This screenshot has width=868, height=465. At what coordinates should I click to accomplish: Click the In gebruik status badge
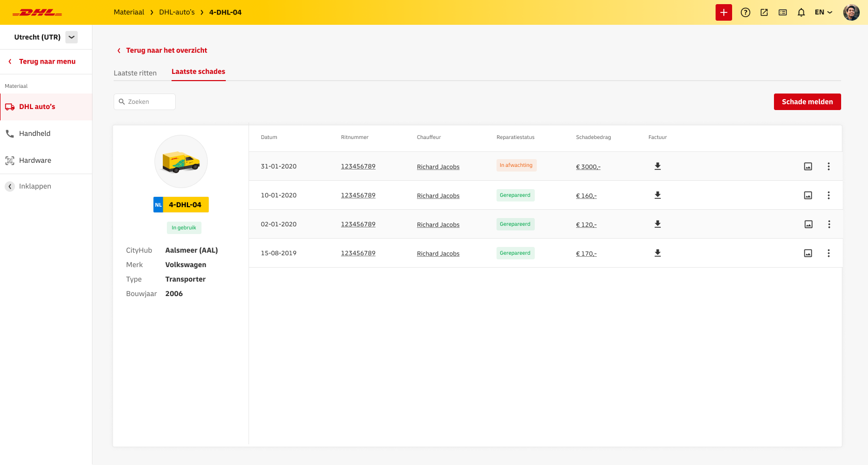[x=184, y=228]
